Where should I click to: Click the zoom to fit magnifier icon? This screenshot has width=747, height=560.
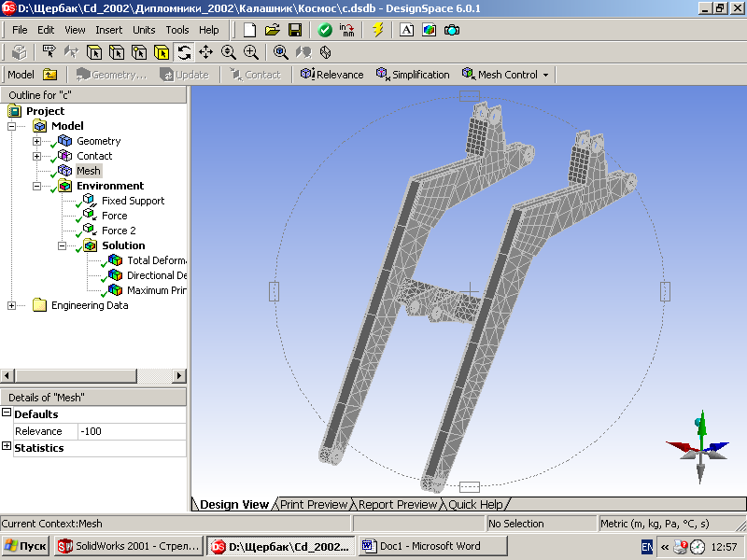(281, 52)
